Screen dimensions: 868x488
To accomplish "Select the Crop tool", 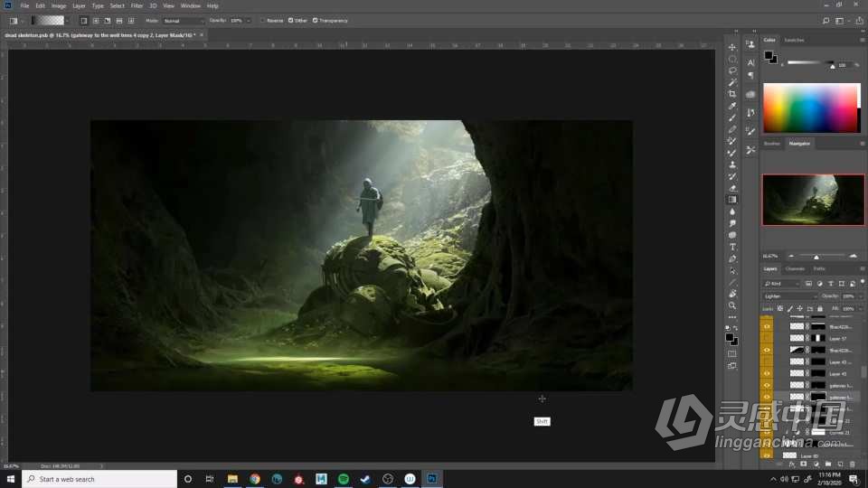I will click(x=732, y=94).
